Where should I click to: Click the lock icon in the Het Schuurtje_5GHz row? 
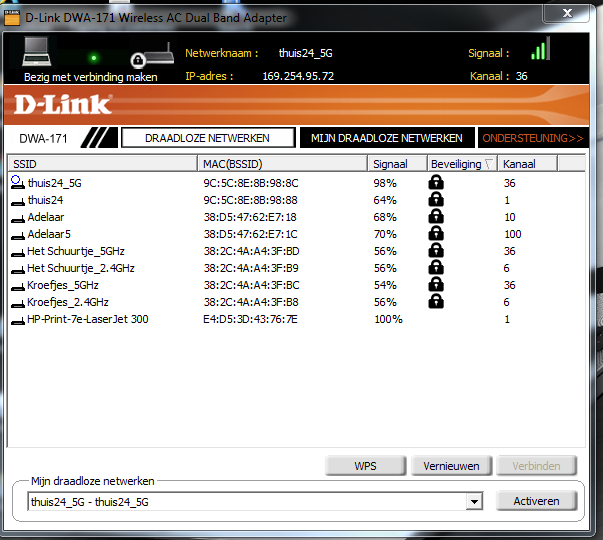(x=436, y=250)
